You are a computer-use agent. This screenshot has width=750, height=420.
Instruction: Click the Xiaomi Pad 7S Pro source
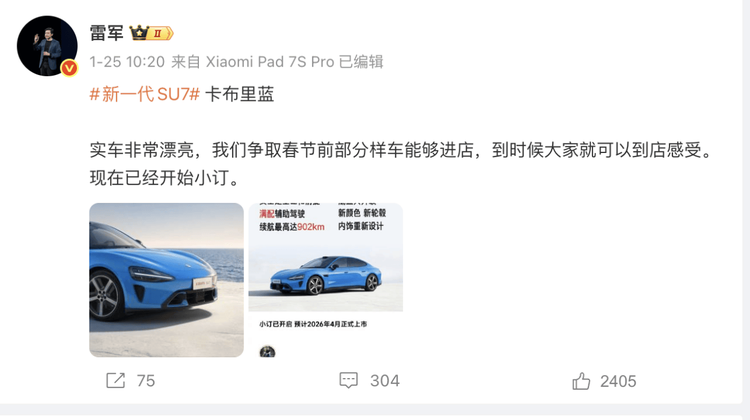pos(270,62)
